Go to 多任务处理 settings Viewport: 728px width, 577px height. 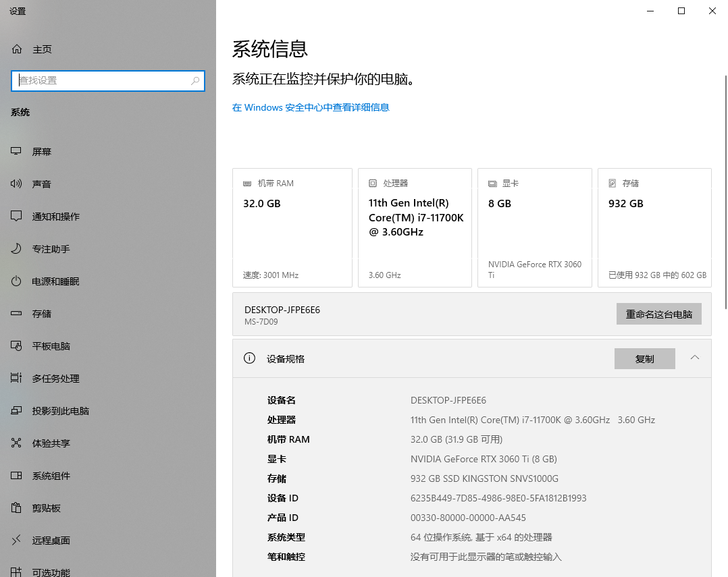pos(55,379)
